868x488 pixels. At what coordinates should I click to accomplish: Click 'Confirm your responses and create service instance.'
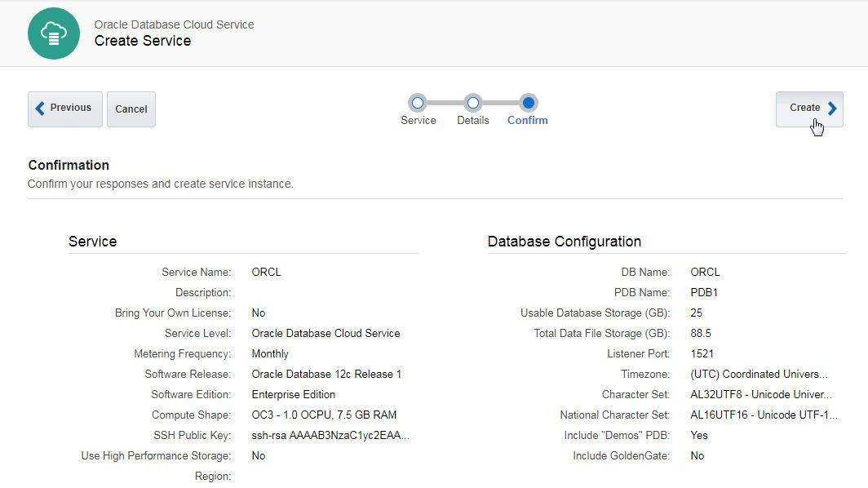(161, 184)
